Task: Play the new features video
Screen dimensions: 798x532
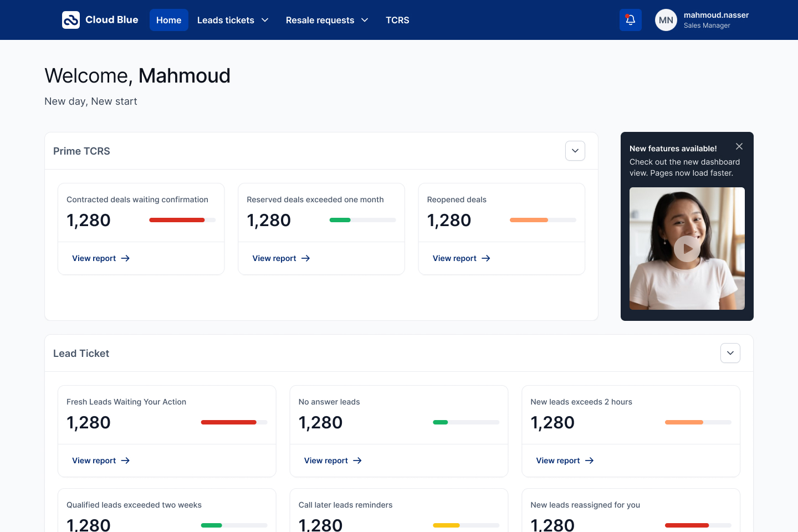Action: pos(687,249)
